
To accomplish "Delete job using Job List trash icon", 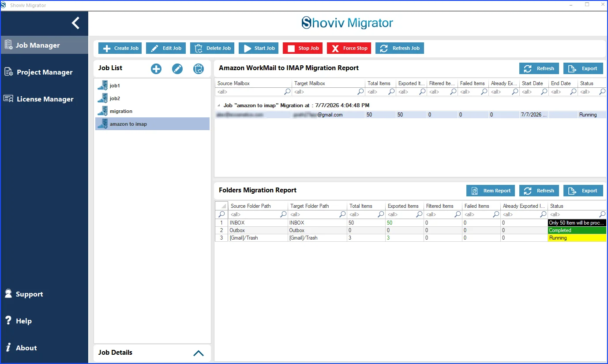I will pos(199,69).
